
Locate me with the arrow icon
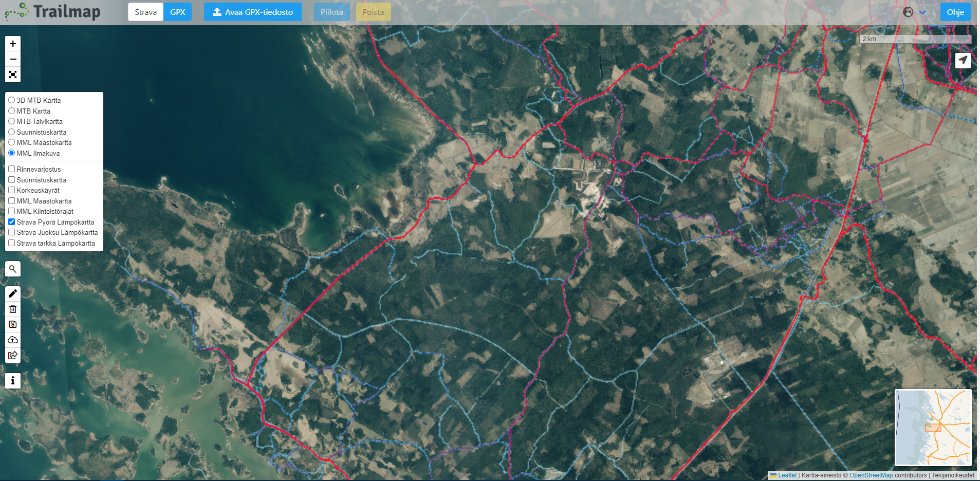[963, 60]
